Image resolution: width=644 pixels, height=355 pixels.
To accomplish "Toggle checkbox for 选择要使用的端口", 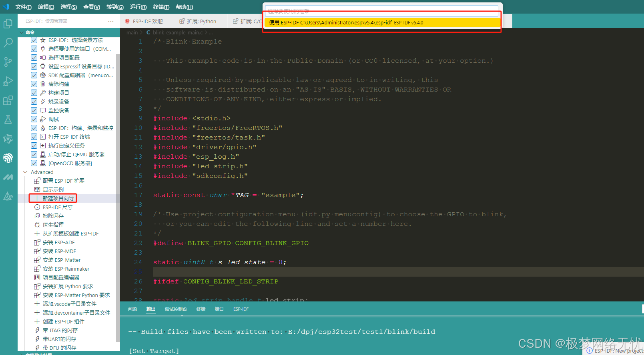I will [x=34, y=49].
